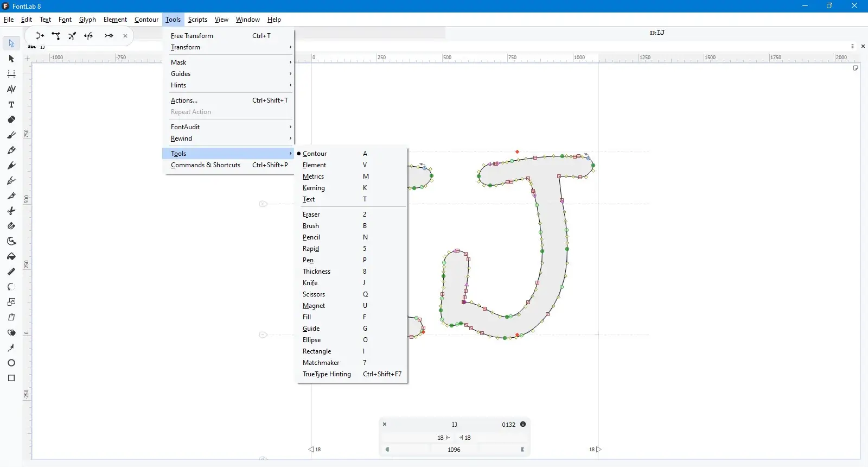The height and width of the screenshot is (467, 868).
Task: Open the Actions... dialog entry
Action: (x=228, y=100)
